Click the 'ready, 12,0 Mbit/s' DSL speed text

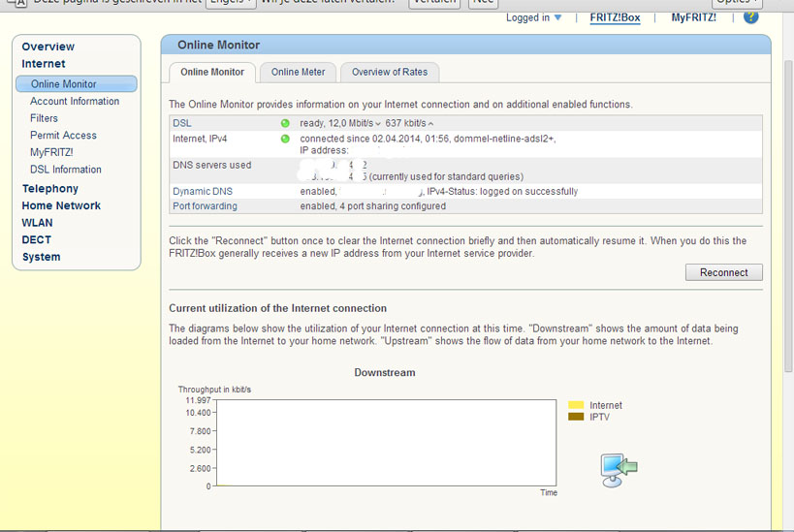pos(336,123)
